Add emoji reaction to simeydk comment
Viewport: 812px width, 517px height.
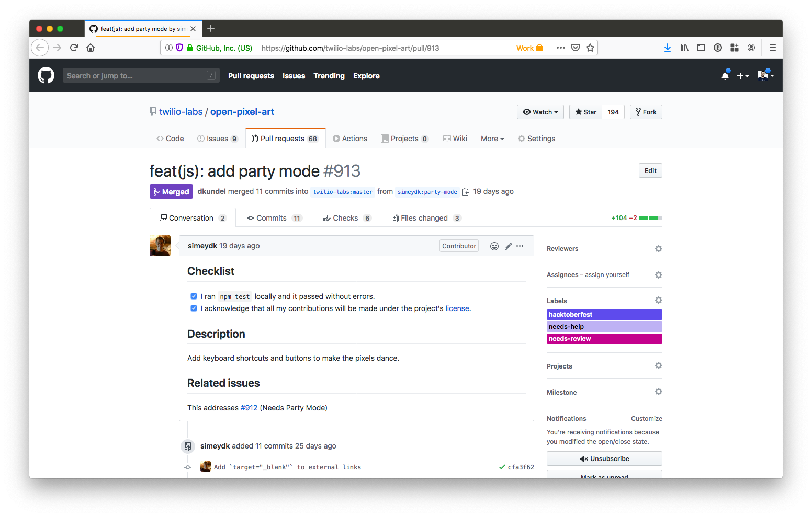(x=492, y=246)
